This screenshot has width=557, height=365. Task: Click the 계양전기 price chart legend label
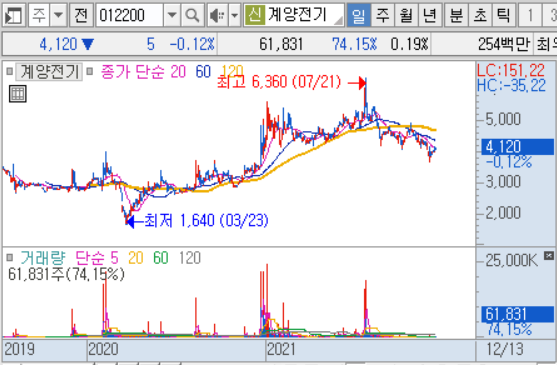click(49, 72)
